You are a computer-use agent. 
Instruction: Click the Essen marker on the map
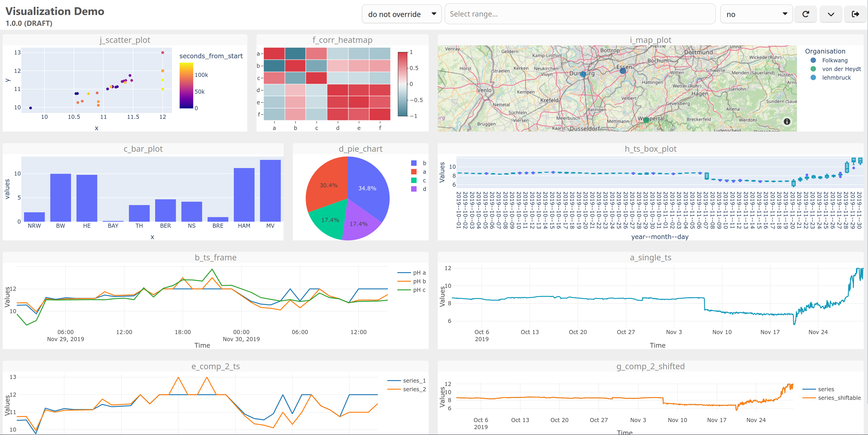coord(623,71)
